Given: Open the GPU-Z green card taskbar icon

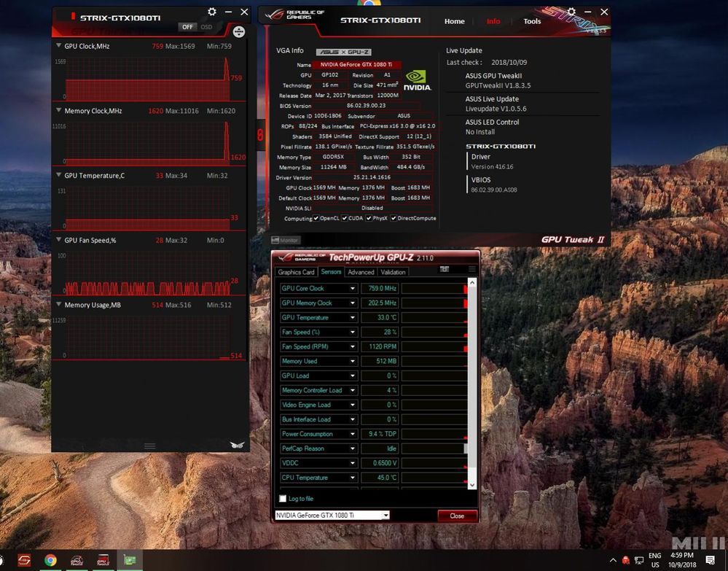Looking at the screenshot, I should pyautogui.click(x=130, y=560).
